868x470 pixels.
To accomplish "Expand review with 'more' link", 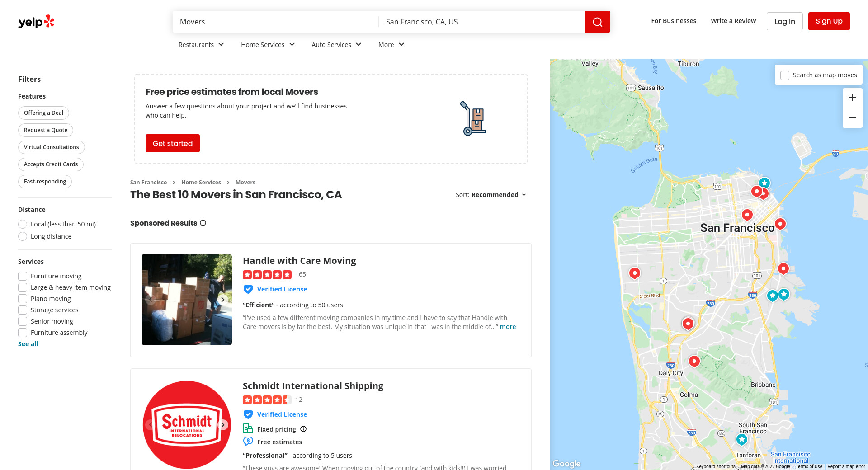I will pos(508,327).
